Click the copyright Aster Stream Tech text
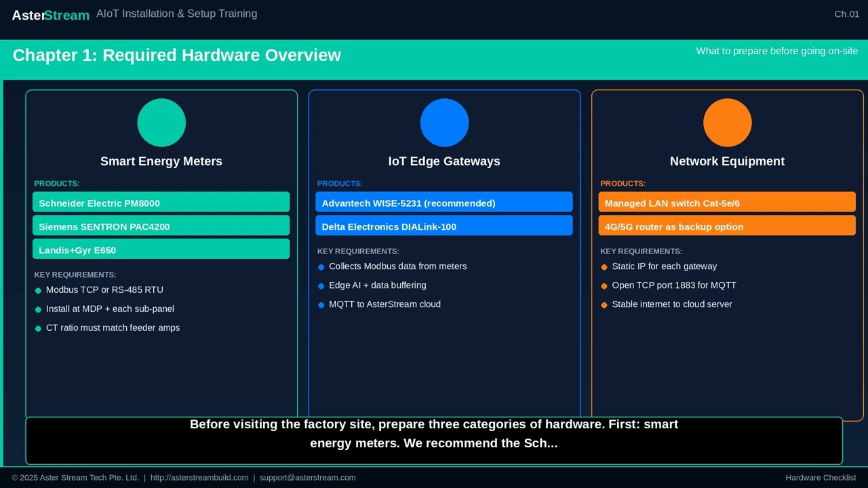Image resolution: width=868 pixels, height=488 pixels. (75, 478)
